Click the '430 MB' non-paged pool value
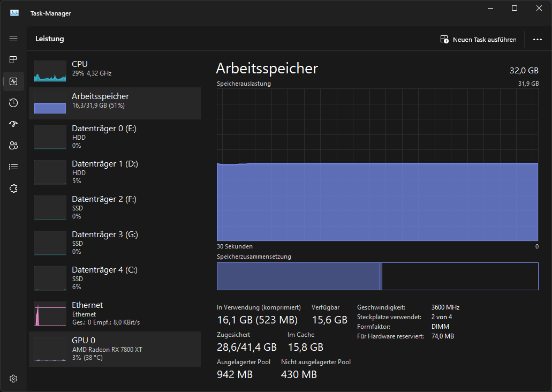Viewport: 552px width, 392px height. (x=299, y=374)
